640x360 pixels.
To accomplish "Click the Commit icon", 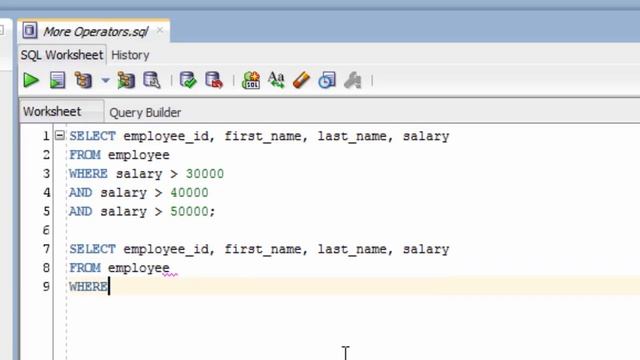I will pos(188,80).
